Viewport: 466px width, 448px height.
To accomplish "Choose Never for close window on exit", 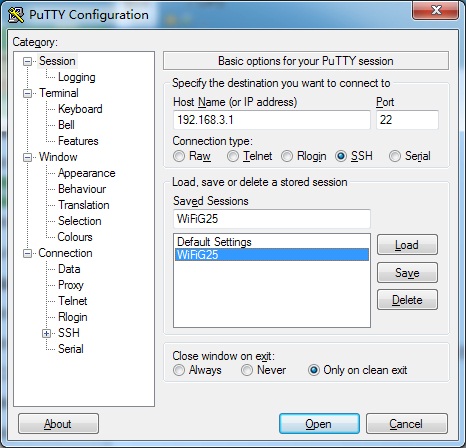I will pos(247,370).
